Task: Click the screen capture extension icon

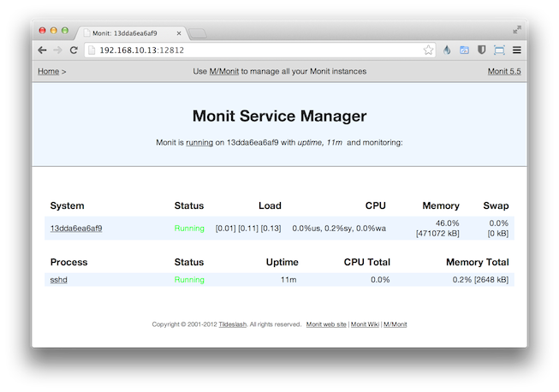Action: click(499, 50)
